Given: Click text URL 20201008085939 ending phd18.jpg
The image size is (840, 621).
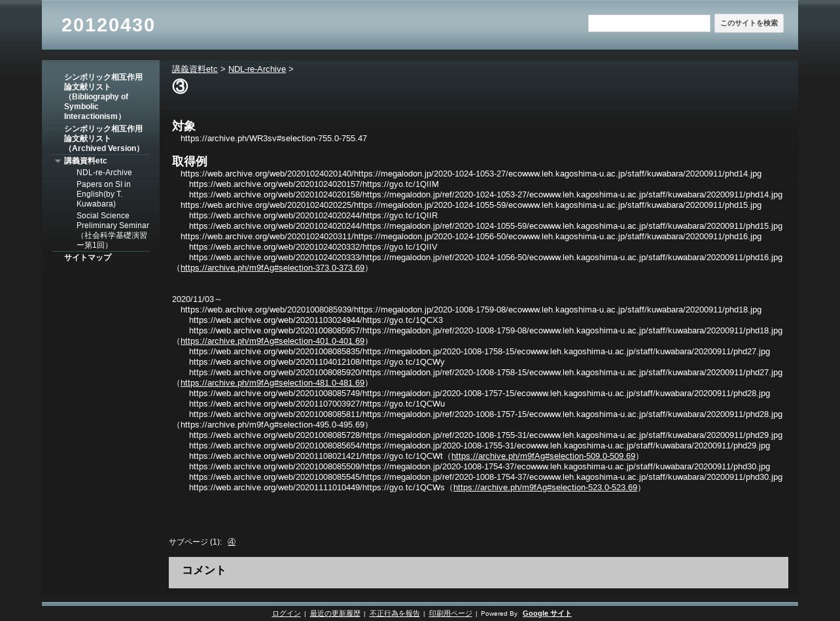Looking at the screenshot, I should point(471,310).
